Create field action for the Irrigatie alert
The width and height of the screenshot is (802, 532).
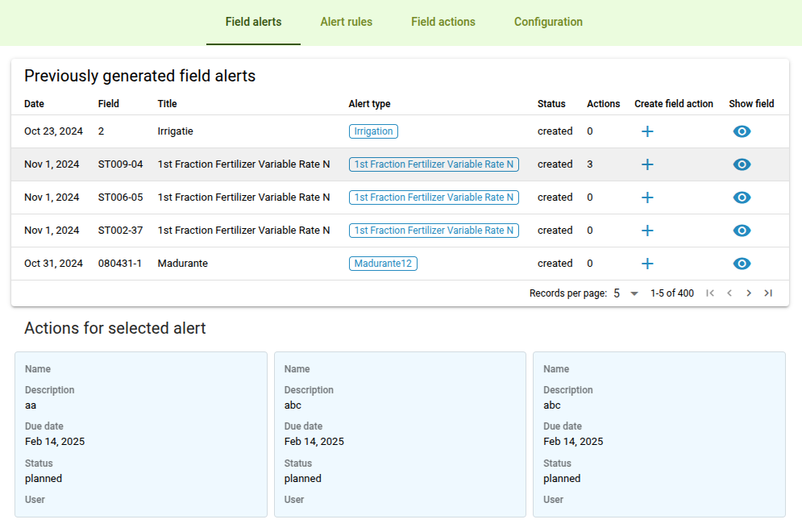click(646, 131)
